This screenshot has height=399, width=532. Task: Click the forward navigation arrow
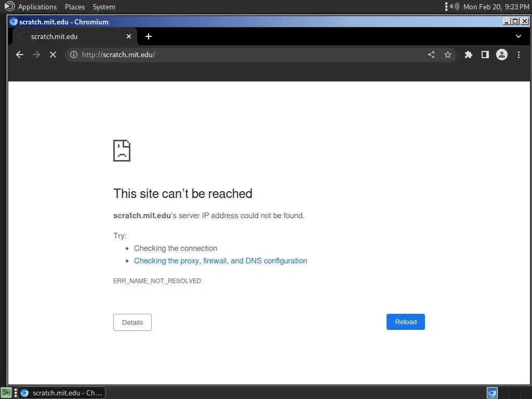click(x=36, y=55)
